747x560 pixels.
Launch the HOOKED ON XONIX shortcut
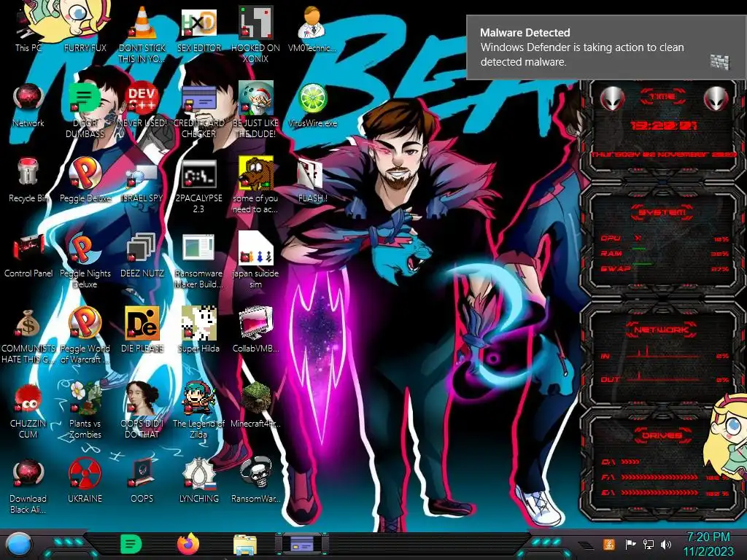point(255,34)
